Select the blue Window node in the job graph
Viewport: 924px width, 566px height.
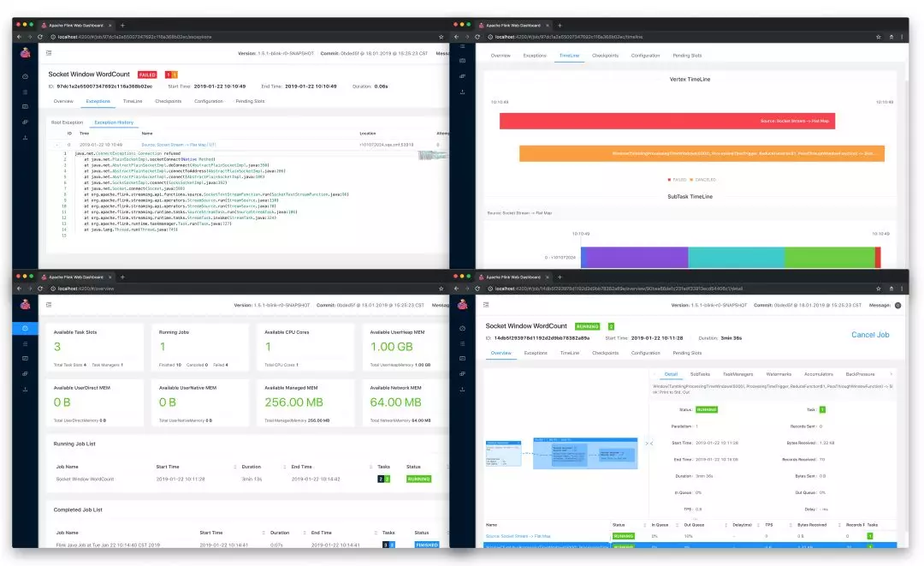(x=585, y=453)
